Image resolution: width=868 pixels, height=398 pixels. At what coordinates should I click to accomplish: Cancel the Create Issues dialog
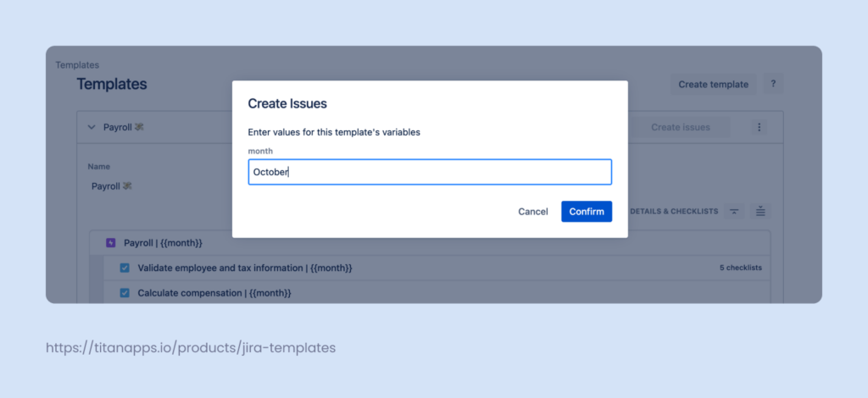(x=533, y=212)
